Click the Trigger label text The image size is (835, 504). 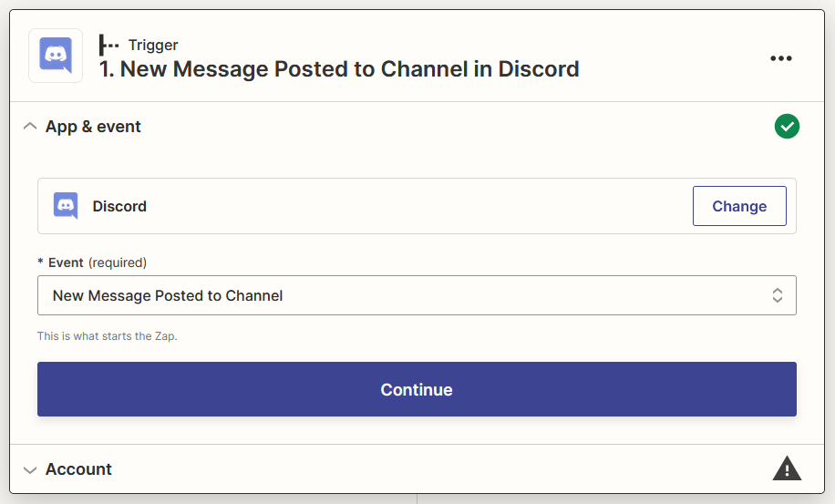[x=153, y=45]
